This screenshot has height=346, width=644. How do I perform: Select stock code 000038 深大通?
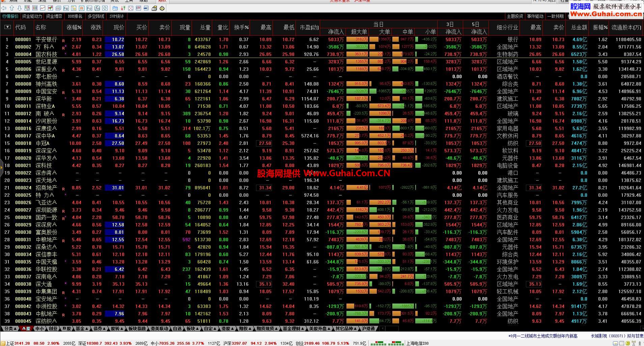pos(23,284)
